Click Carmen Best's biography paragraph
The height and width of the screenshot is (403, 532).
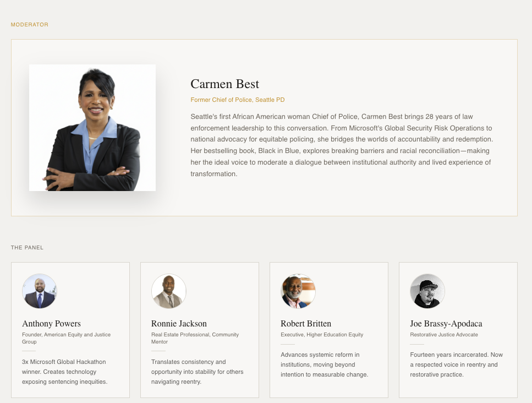(341, 145)
